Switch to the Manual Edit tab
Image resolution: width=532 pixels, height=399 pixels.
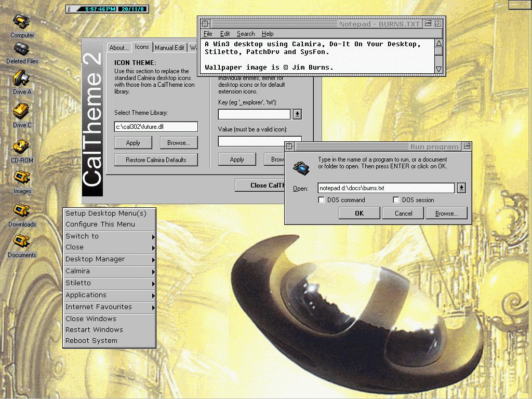[x=169, y=48]
